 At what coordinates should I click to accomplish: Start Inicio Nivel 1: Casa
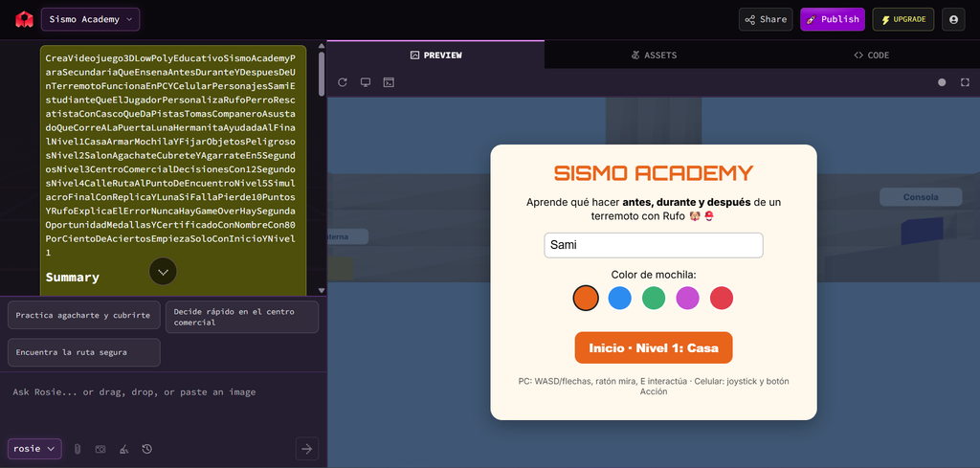pyautogui.click(x=653, y=348)
